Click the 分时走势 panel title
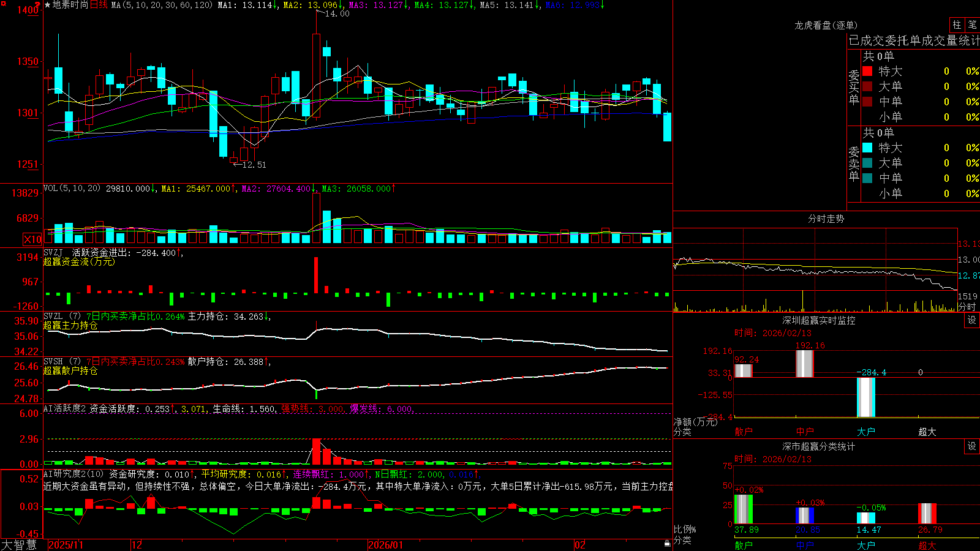 point(826,219)
